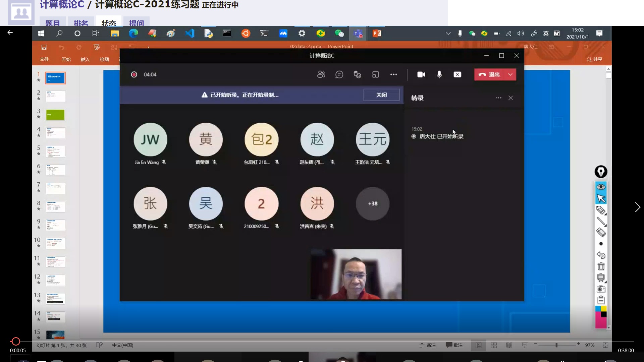644x362 pixels.
Task: Close the 转录 transcript panel
Action: (x=511, y=98)
